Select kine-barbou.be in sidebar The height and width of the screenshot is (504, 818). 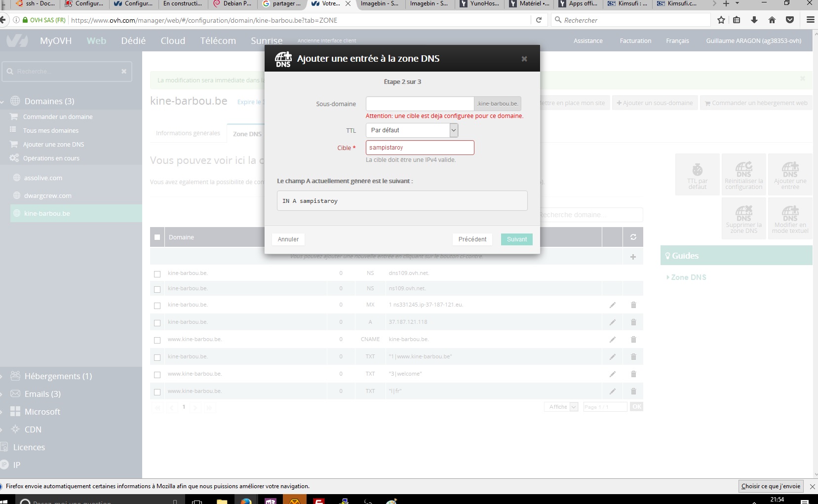(76, 214)
